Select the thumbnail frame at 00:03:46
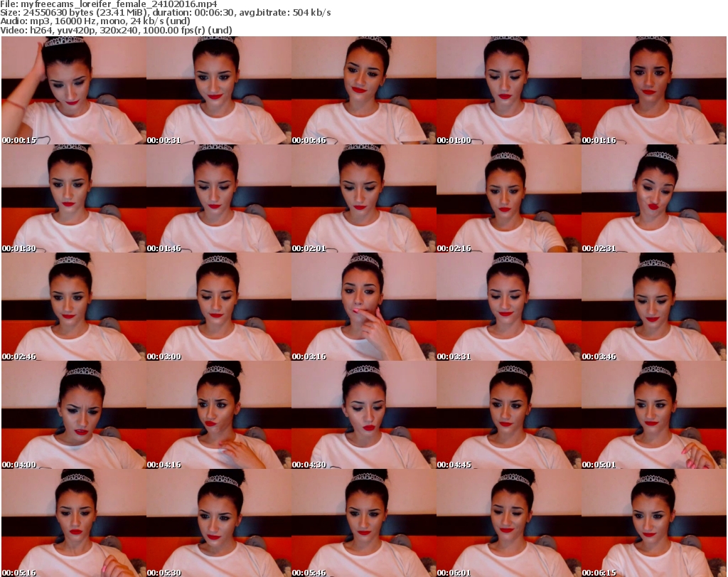Screen dimensions: 728x577 click(654, 307)
